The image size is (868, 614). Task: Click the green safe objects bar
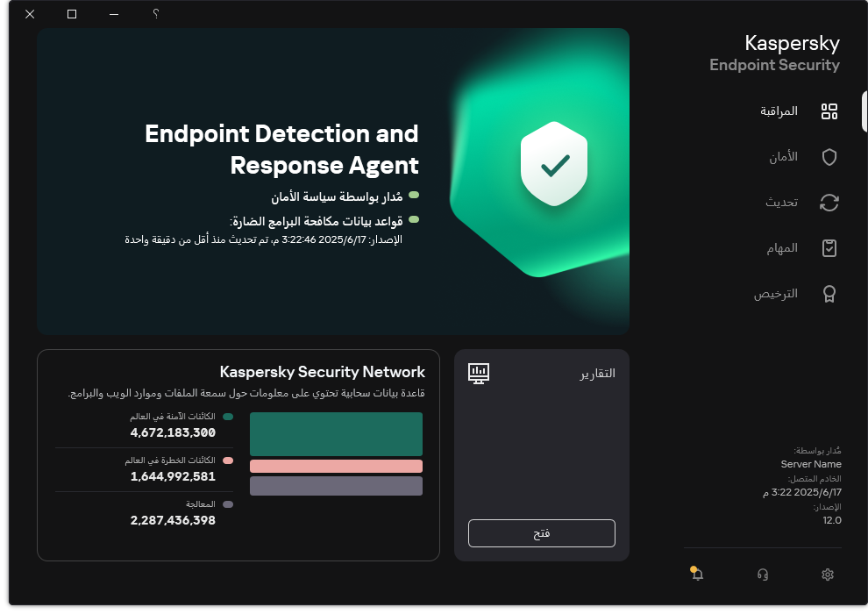(x=336, y=433)
